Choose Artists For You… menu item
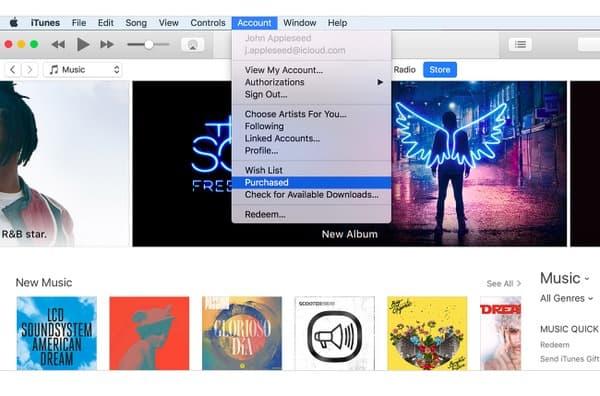This screenshot has height=396, width=600. click(x=311, y=114)
